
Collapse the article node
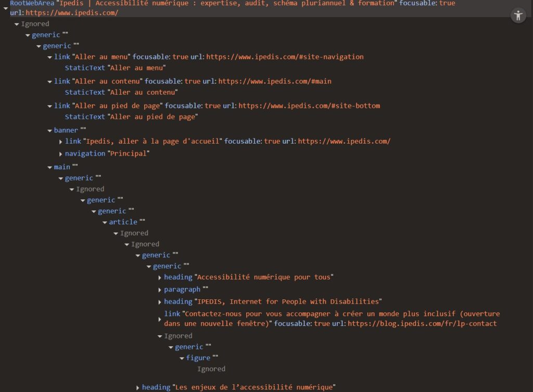(105, 222)
